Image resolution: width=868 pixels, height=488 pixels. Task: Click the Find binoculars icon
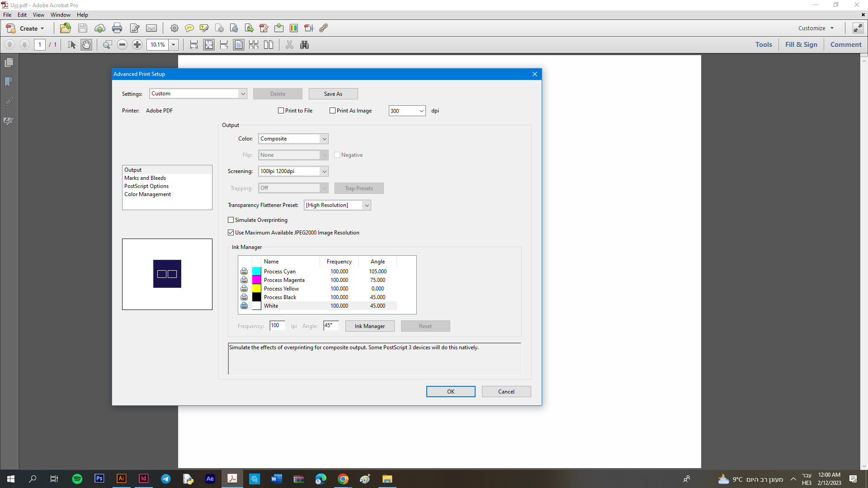[304, 45]
